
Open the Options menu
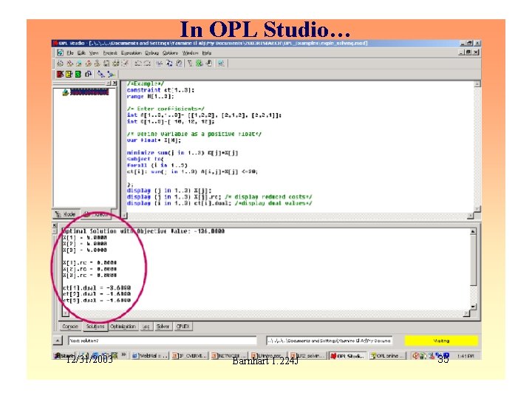[x=171, y=53]
